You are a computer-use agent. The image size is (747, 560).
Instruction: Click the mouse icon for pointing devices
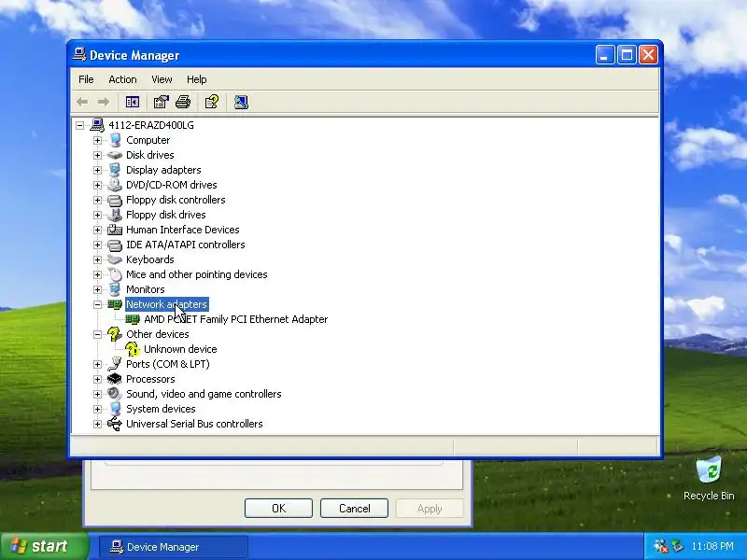115,274
